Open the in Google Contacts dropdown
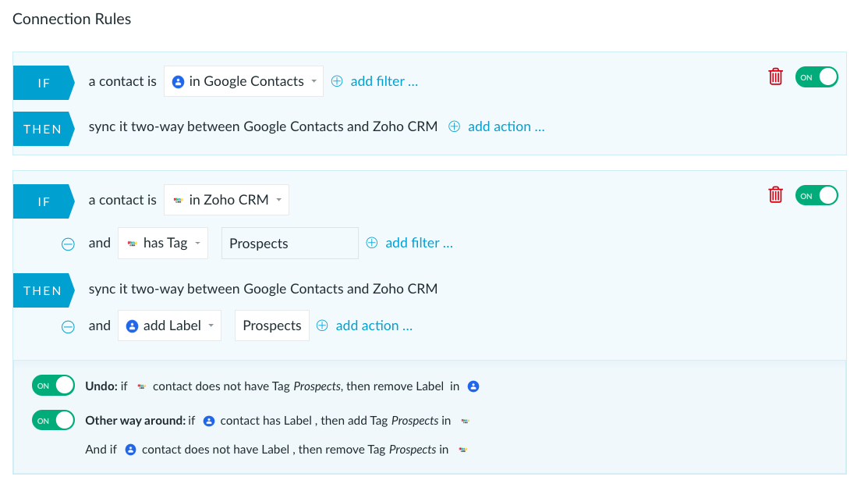The width and height of the screenshot is (868, 491). (243, 81)
